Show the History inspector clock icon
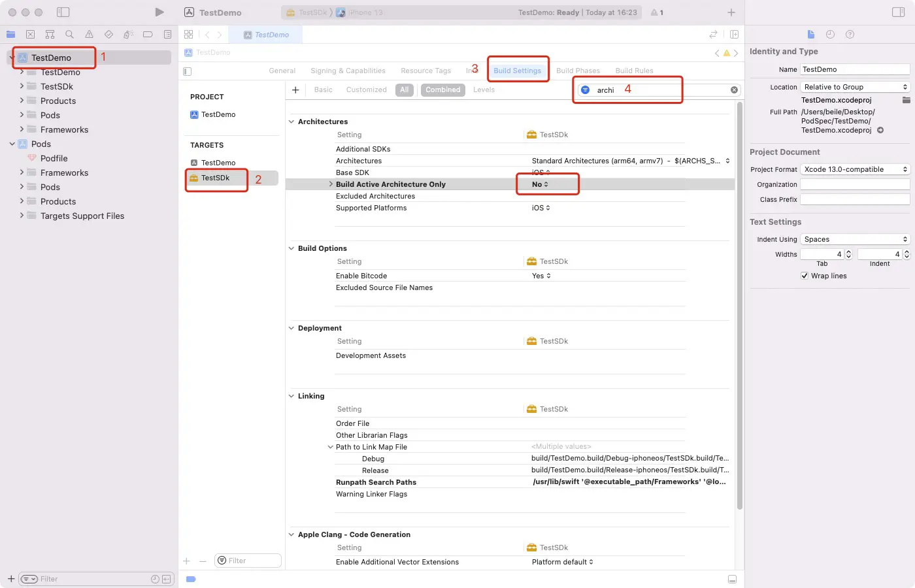Image resolution: width=915 pixels, height=588 pixels. click(x=830, y=35)
